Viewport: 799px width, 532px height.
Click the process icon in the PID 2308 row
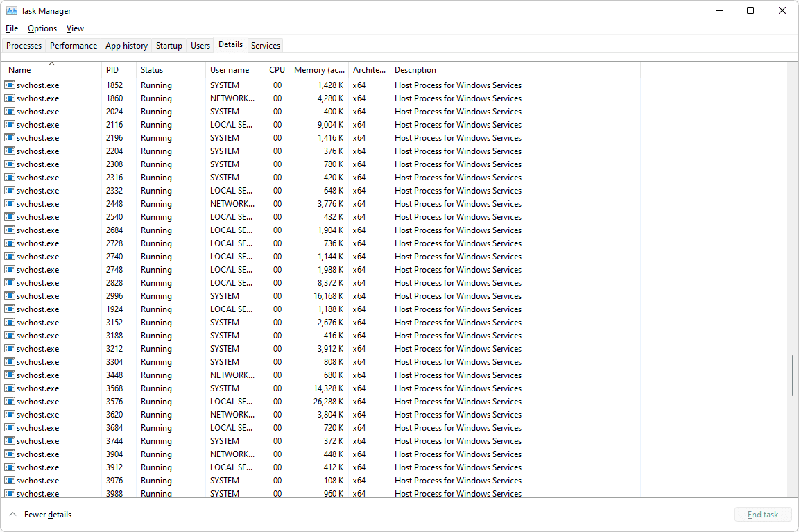coord(9,164)
